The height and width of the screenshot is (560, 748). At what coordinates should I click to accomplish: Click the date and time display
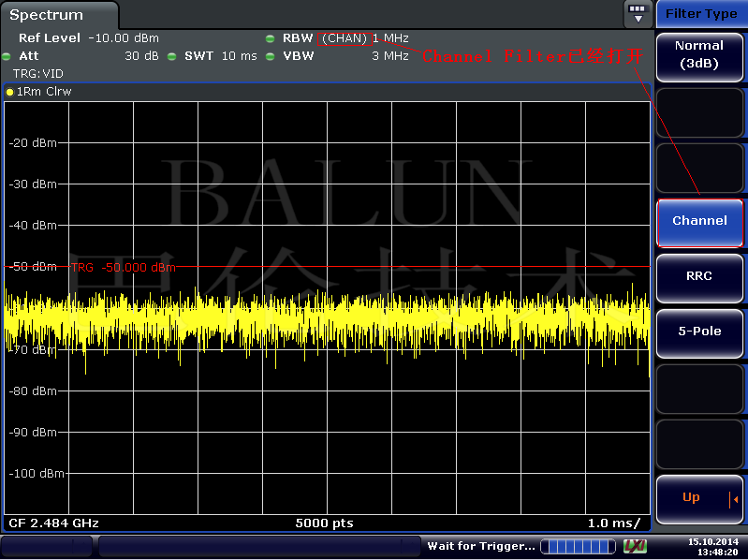712,547
